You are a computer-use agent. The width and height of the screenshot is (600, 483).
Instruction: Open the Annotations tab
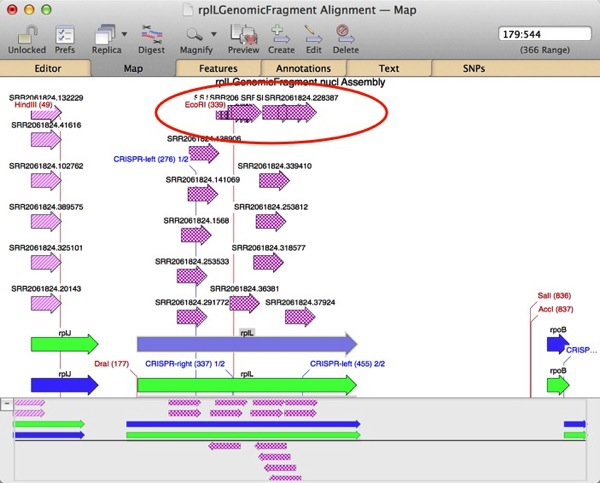pyautogui.click(x=303, y=68)
